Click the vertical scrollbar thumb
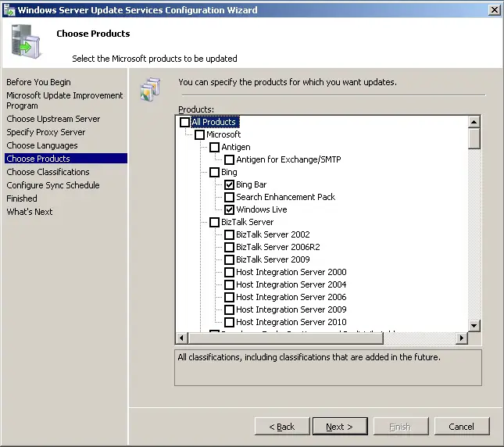Image resolution: width=504 pixels, height=447 pixels. (474, 138)
